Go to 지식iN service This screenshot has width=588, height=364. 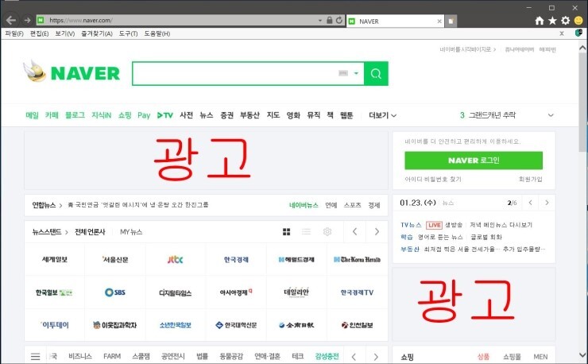(x=101, y=115)
